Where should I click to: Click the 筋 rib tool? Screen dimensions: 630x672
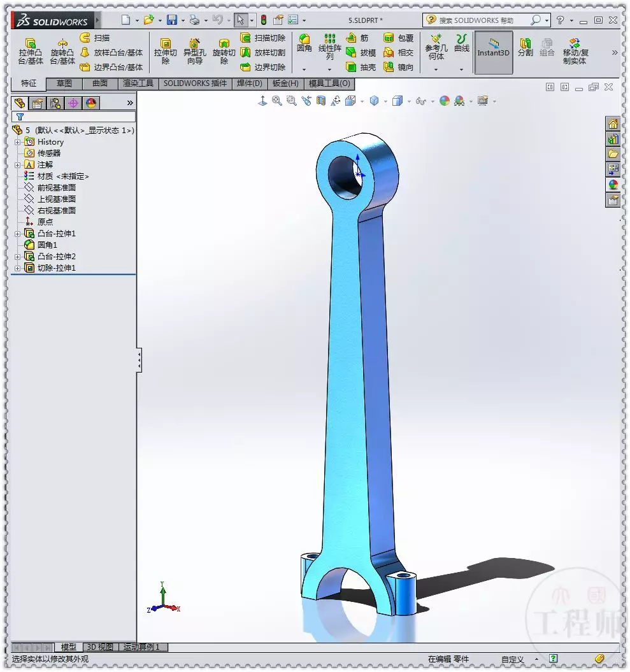(x=357, y=38)
